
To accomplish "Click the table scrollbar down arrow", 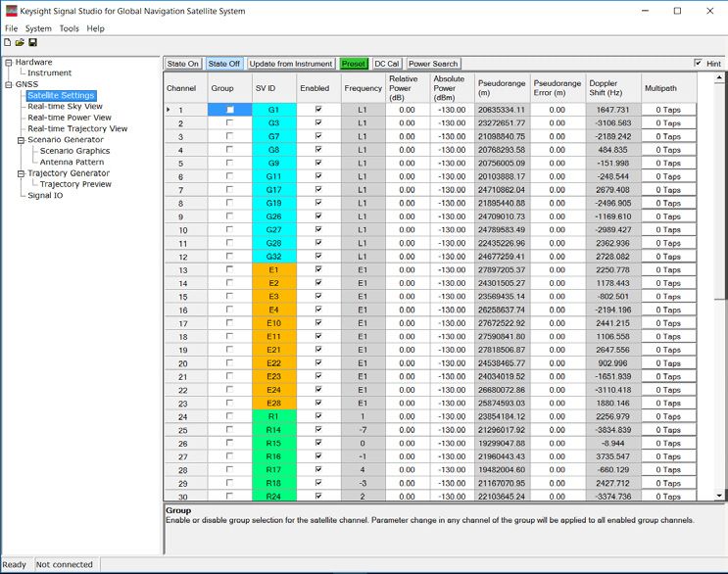I will pyautogui.click(x=719, y=496).
